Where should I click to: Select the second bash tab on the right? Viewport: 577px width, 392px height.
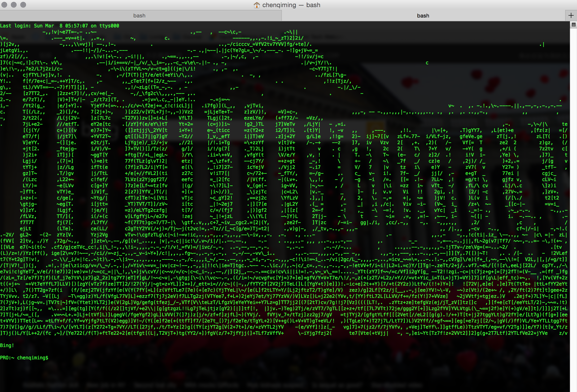[423, 16]
